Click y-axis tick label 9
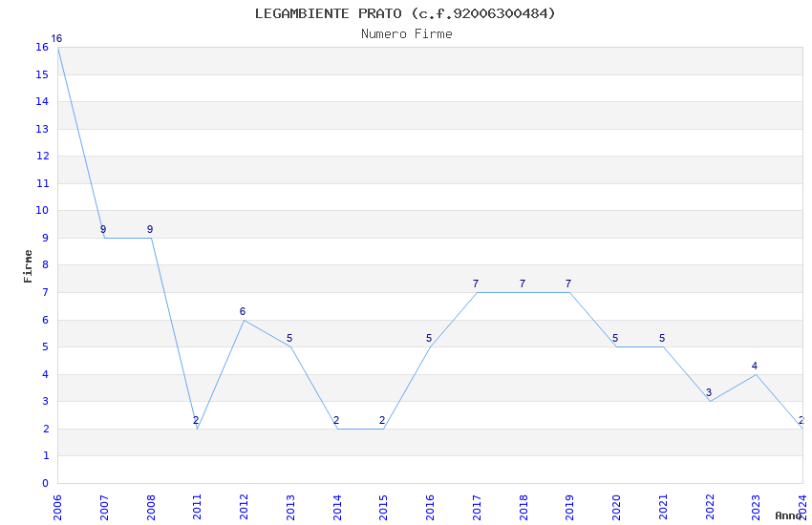Screen dimensions: 812x525 [x=46, y=238]
